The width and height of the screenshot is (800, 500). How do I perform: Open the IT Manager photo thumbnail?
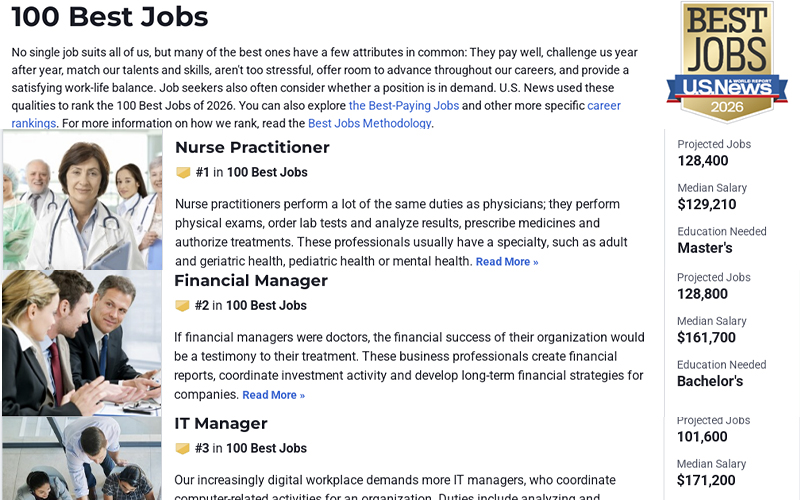(x=81, y=458)
